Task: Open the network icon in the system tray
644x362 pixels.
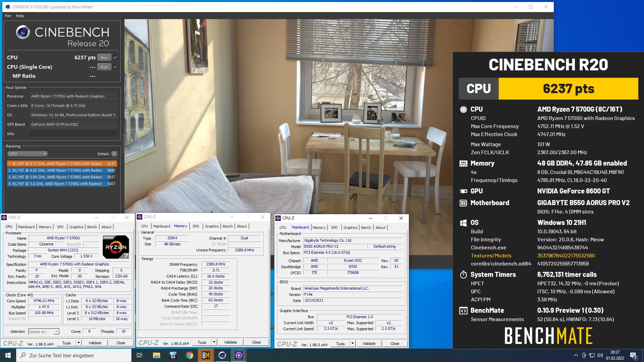Action: tap(592, 355)
